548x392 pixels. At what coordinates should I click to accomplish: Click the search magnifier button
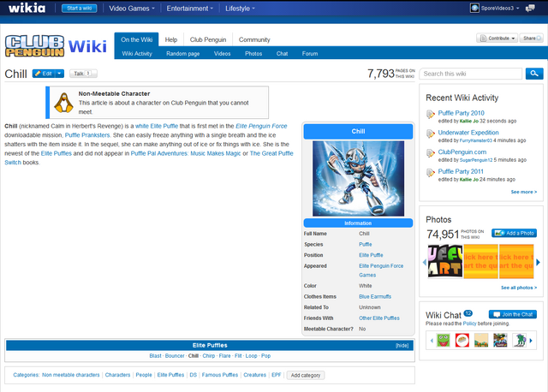pyautogui.click(x=534, y=74)
